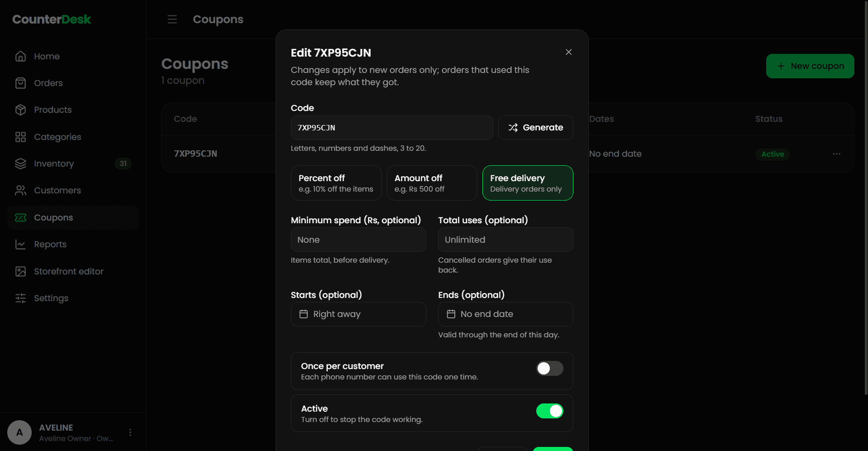Open the Ends date picker
Viewport: 868px width, 451px height.
pos(506,314)
